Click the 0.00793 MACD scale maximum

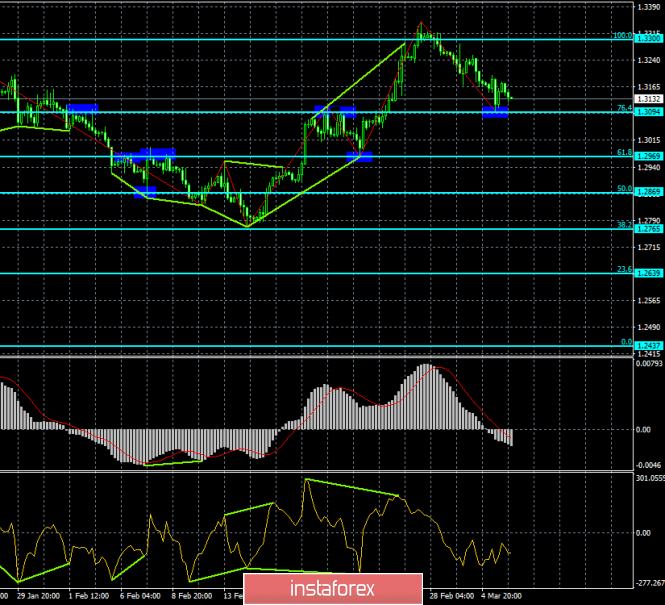point(649,364)
